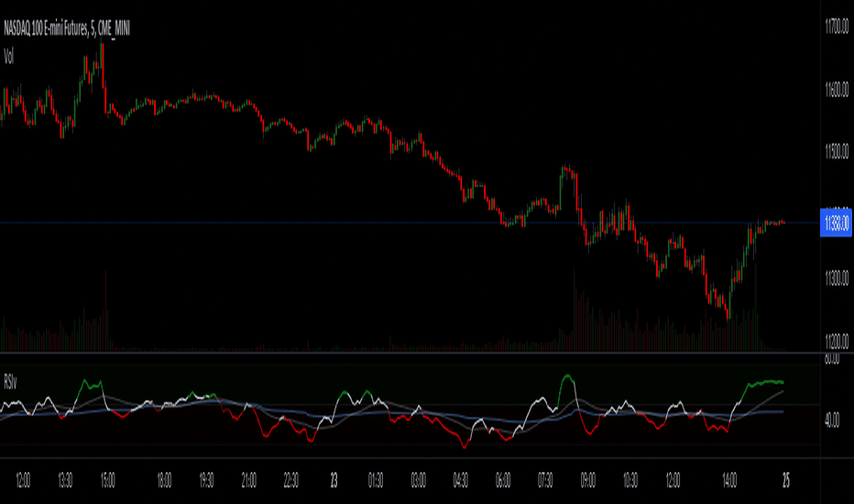Screen dimensions: 854x504
Task: Click the 40.00 level on RSIv scale
Action: pos(832,420)
